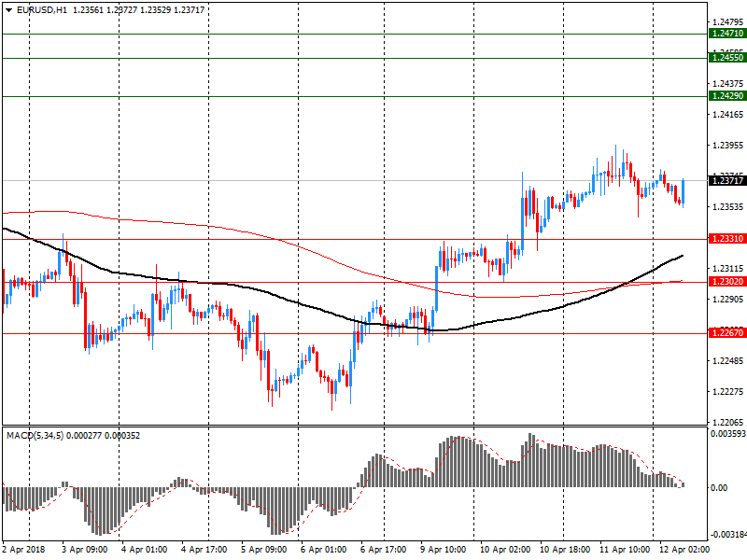
Task: Select the MACD scale value -0.003184
Action: (727, 534)
